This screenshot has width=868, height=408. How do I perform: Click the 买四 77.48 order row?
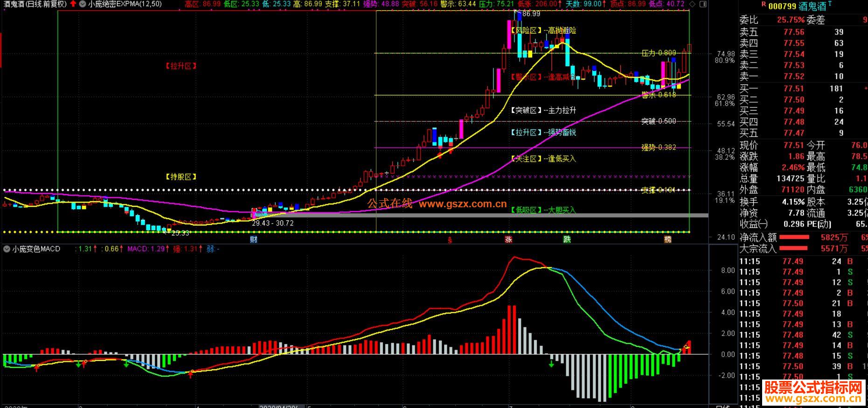[803, 122]
